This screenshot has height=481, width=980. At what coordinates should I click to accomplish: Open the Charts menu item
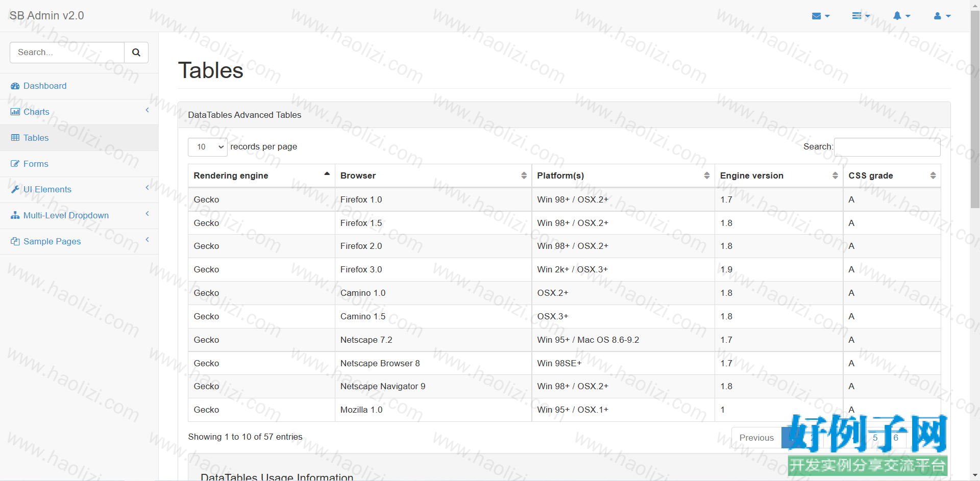point(79,112)
